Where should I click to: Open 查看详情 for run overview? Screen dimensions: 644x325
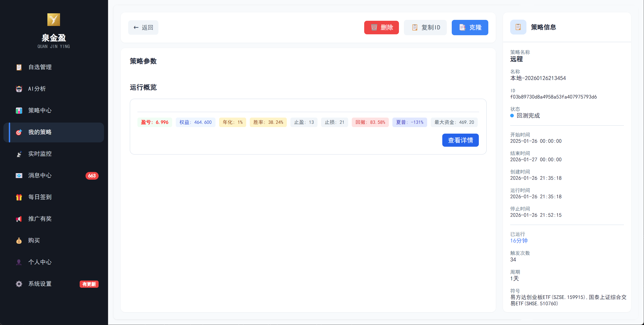coord(460,140)
